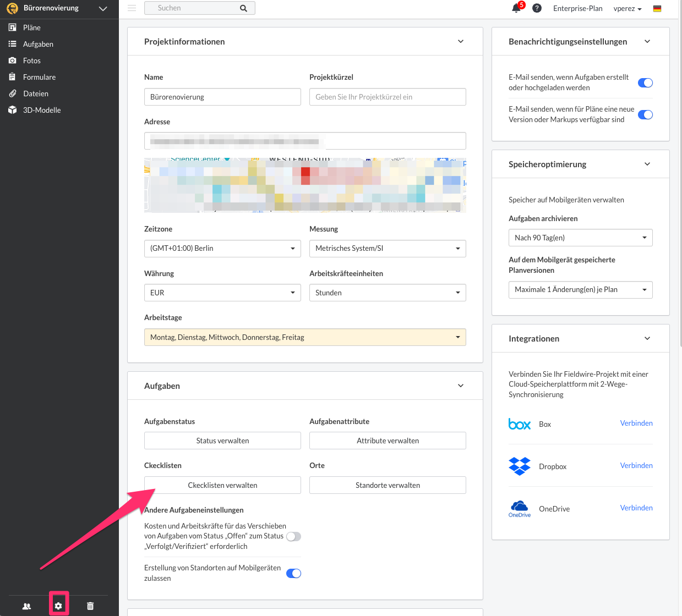The height and width of the screenshot is (616, 682).
Task: Go to Pläne in the sidebar
Action: pos(32,28)
